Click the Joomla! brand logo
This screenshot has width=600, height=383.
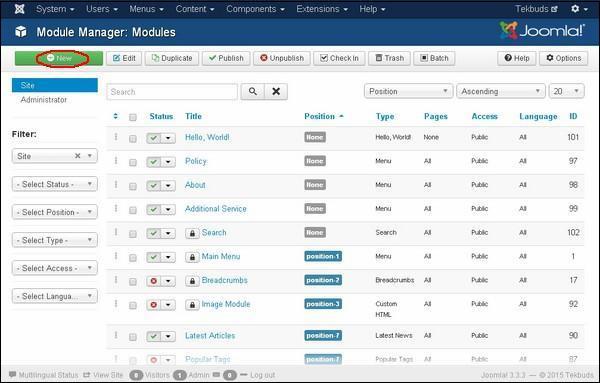[x=542, y=31]
